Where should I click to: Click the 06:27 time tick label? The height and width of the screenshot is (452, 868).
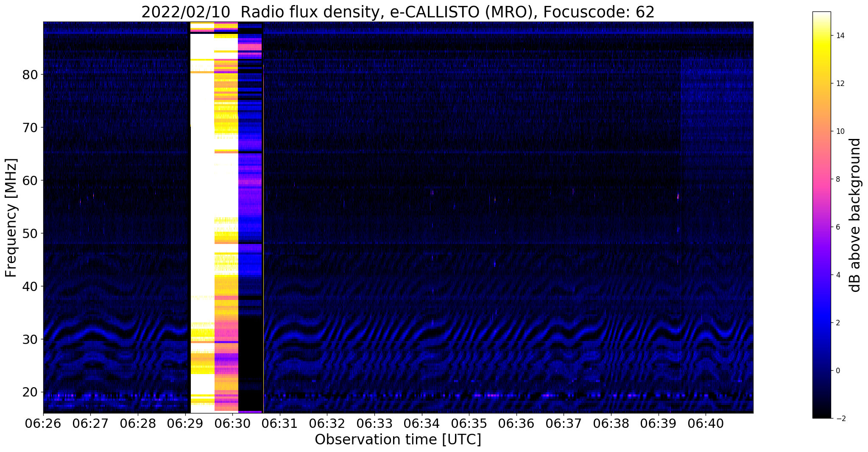click(x=90, y=424)
